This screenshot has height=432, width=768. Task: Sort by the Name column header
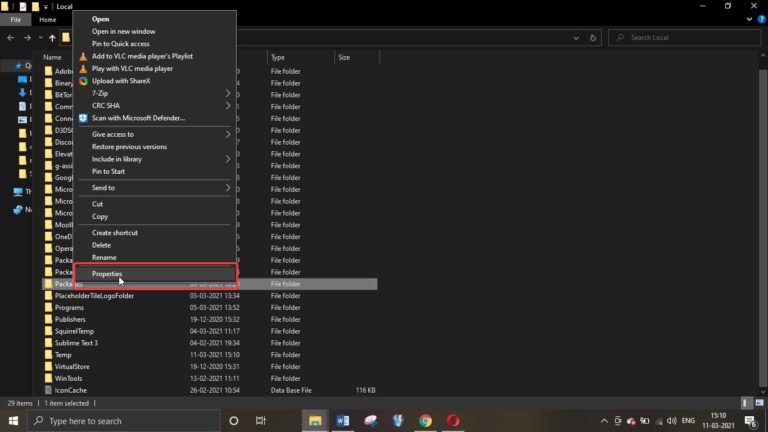52,57
